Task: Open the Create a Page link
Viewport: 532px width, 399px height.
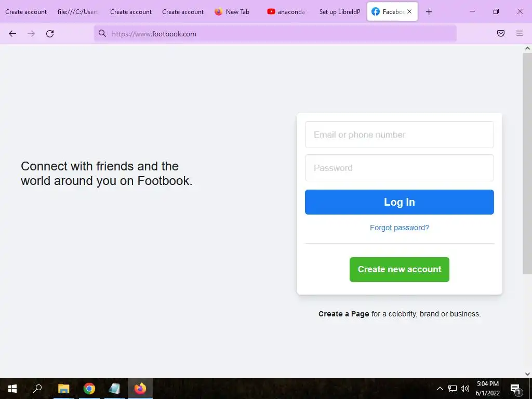Action: (344, 314)
